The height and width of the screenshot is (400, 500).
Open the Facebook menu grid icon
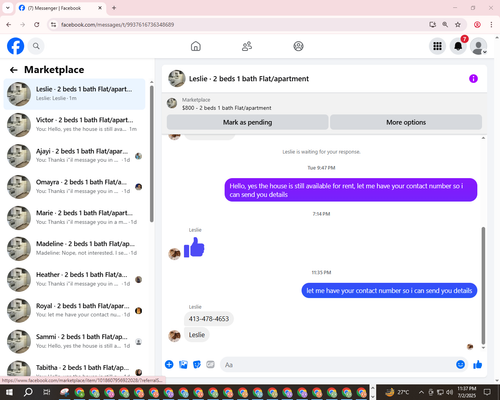pos(437,46)
